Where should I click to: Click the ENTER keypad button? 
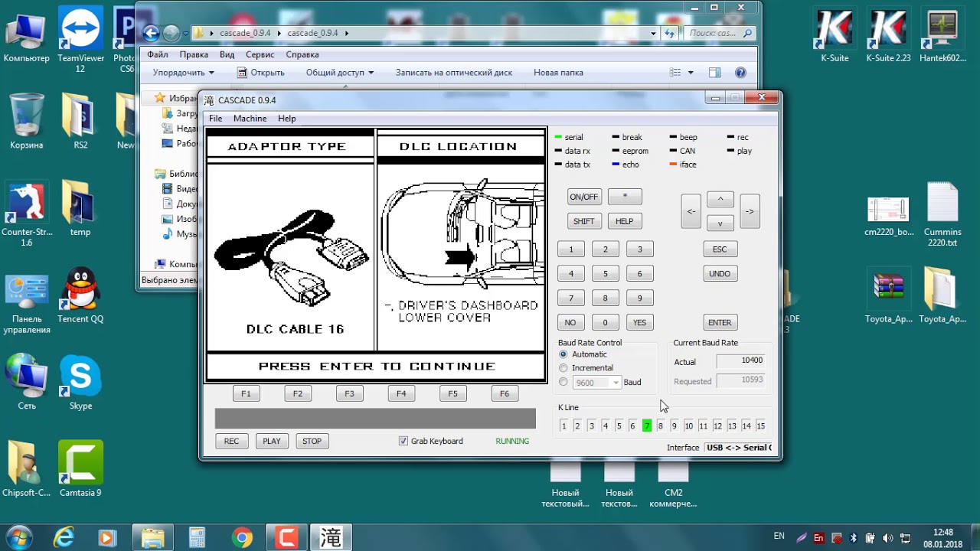coord(720,322)
